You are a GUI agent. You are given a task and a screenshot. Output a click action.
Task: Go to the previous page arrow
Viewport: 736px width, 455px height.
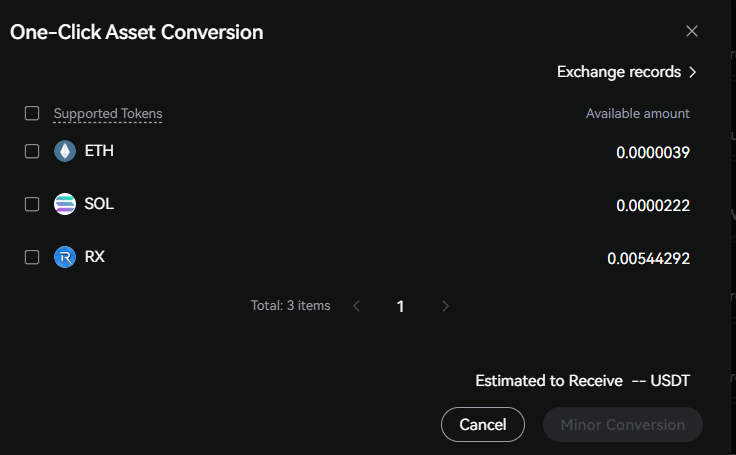pyautogui.click(x=356, y=306)
